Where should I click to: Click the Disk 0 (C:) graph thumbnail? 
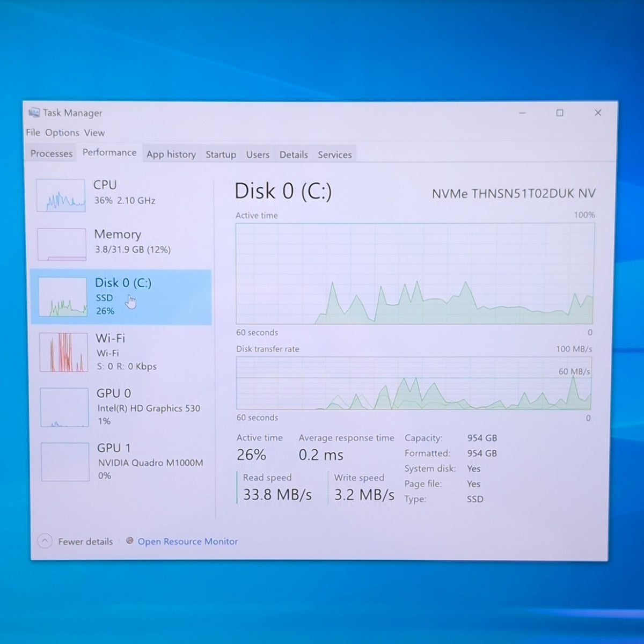point(63,297)
